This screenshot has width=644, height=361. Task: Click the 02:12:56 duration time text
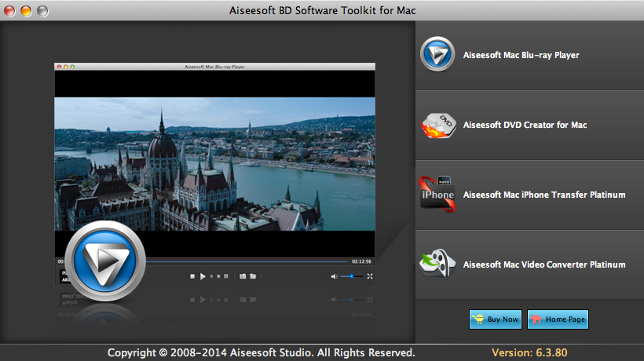click(x=361, y=261)
